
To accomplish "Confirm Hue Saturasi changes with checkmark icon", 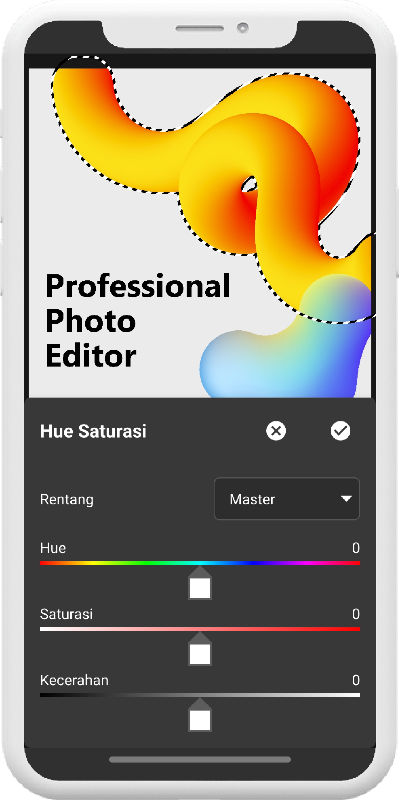I will [340, 431].
